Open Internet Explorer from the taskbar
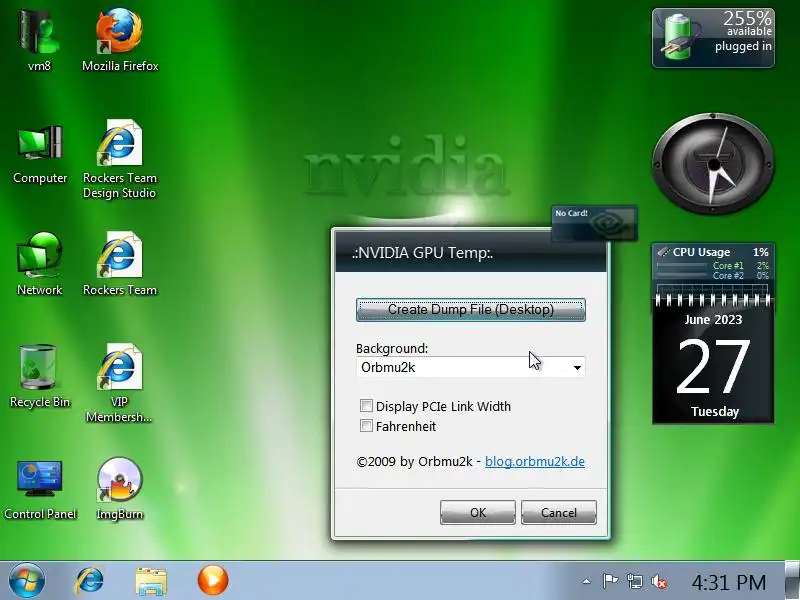This screenshot has height=600, width=800. point(90,581)
